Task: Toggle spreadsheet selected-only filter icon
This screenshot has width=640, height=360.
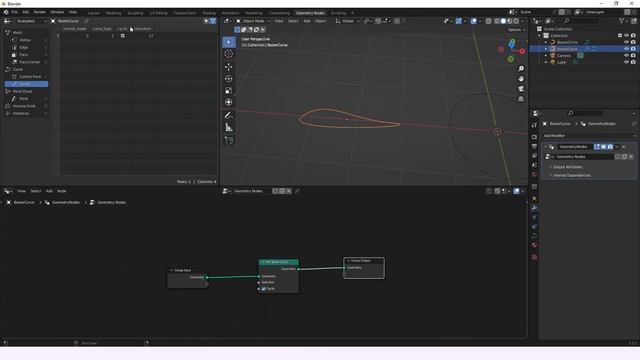Action: pyautogui.click(x=206, y=21)
